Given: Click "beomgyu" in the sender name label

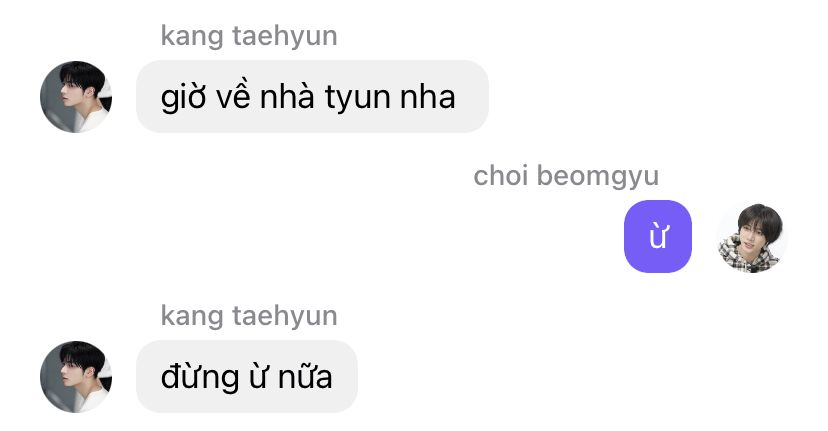Looking at the screenshot, I should (598, 177).
